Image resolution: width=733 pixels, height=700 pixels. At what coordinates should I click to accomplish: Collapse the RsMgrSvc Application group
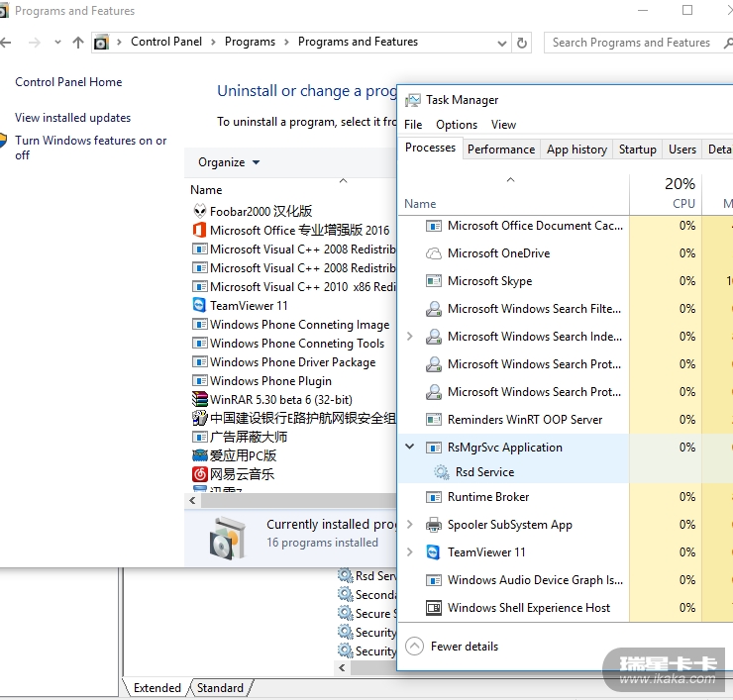(x=409, y=447)
